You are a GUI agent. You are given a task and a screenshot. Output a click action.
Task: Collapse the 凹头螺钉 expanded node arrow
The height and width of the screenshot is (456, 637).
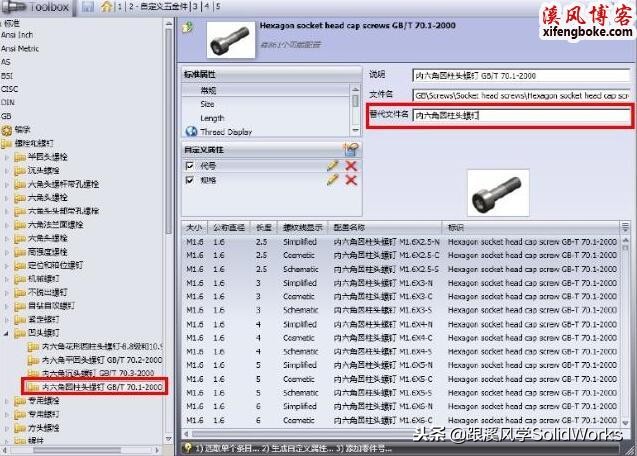6,333
